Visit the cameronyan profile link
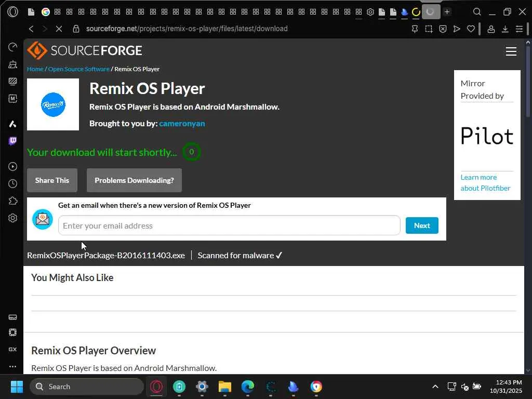532x399 pixels. 182,124
